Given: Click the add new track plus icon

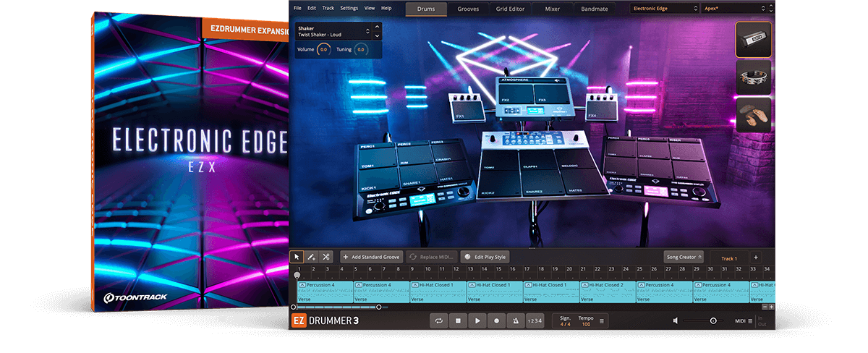Looking at the screenshot, I should coord(755,257).
